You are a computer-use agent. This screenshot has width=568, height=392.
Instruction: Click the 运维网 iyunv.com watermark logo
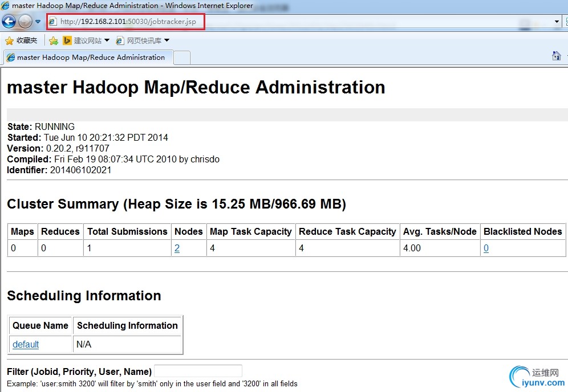536,377
